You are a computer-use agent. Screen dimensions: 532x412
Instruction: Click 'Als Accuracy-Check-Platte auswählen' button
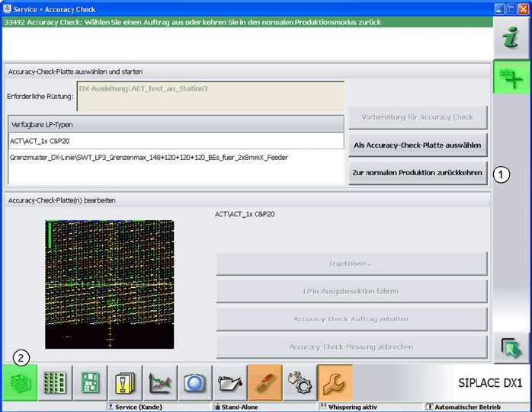coord(418,145)
